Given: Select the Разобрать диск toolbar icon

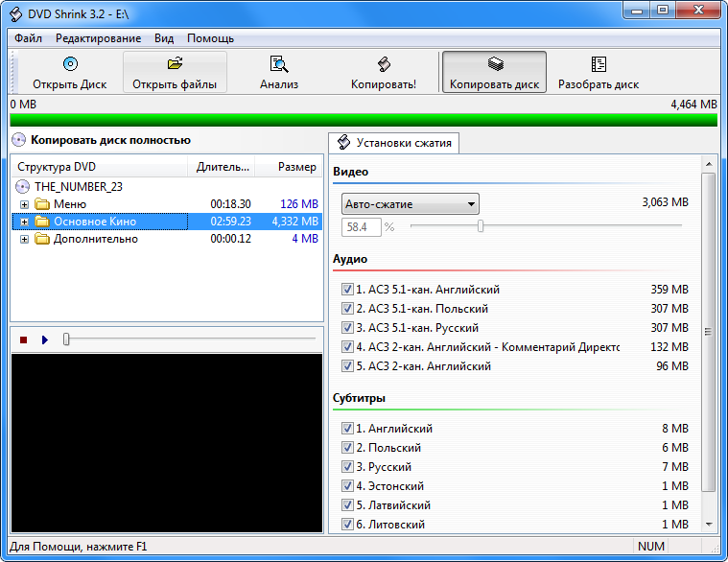Looking at the screenshot, I should 599,64.
